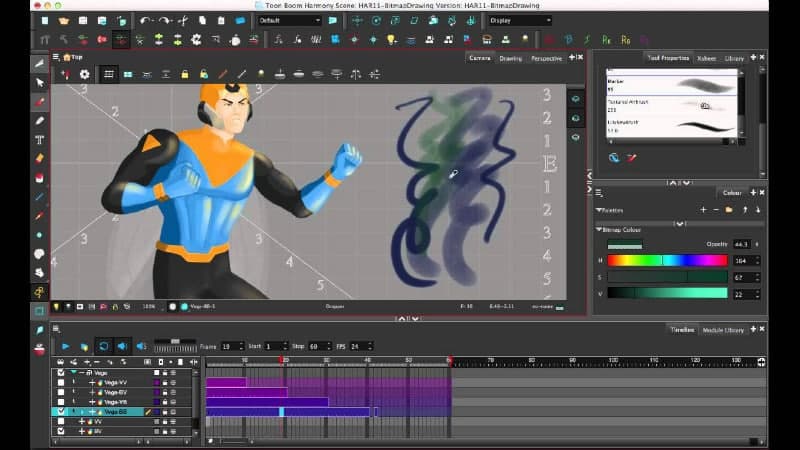Click the Undo arrow

(x=145, y=20)
